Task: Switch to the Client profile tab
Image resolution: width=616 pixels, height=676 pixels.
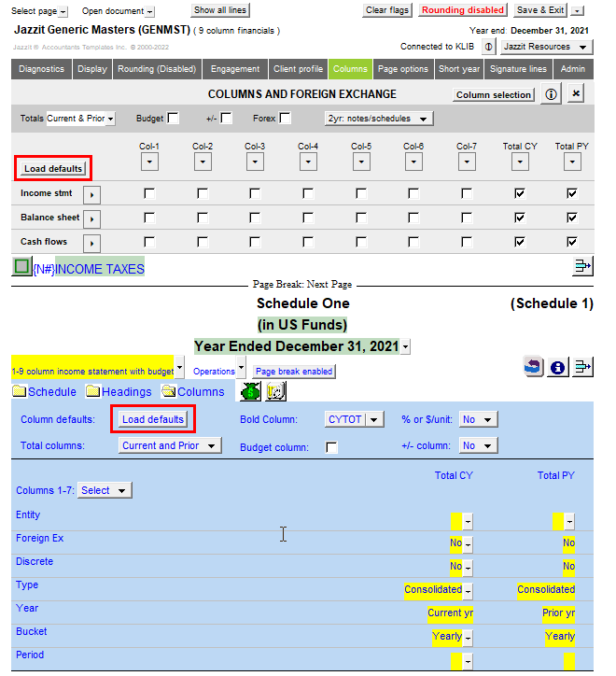Action: tap(298, 69)
